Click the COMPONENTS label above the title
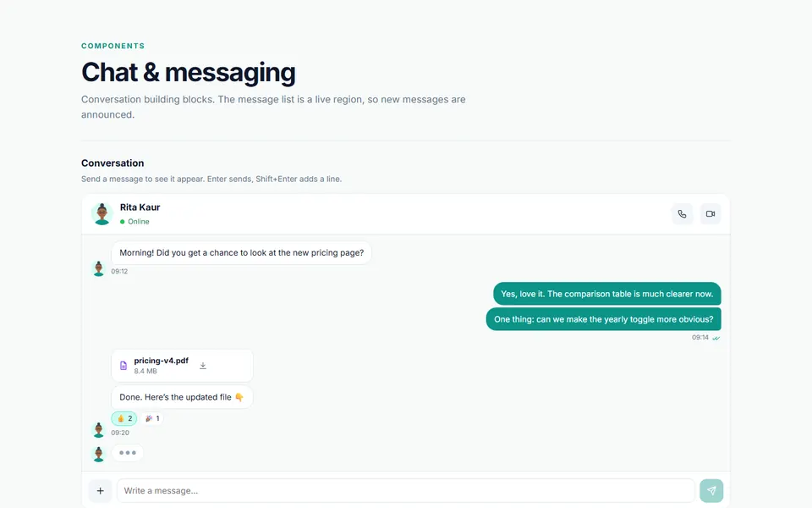 click(112, 46)
